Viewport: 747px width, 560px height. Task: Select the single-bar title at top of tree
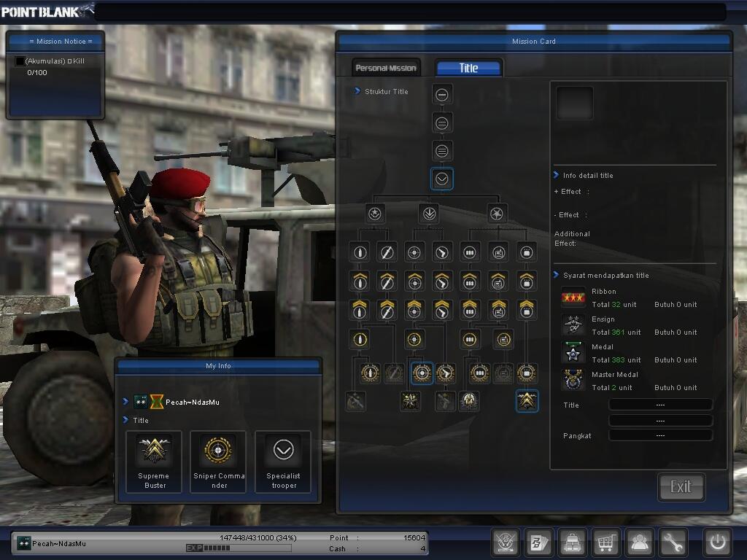click(x=441, y=95)
